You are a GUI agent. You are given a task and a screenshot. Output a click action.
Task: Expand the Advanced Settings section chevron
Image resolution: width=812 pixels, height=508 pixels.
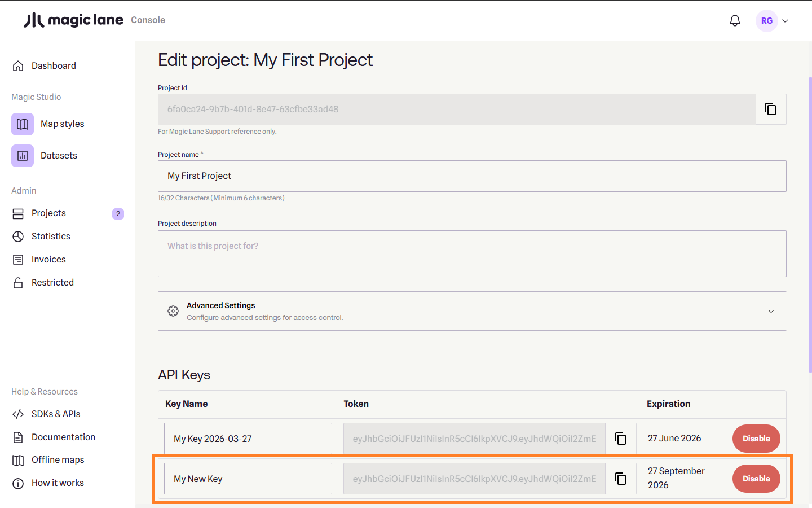pyautogui.click(x=771, y=312)
